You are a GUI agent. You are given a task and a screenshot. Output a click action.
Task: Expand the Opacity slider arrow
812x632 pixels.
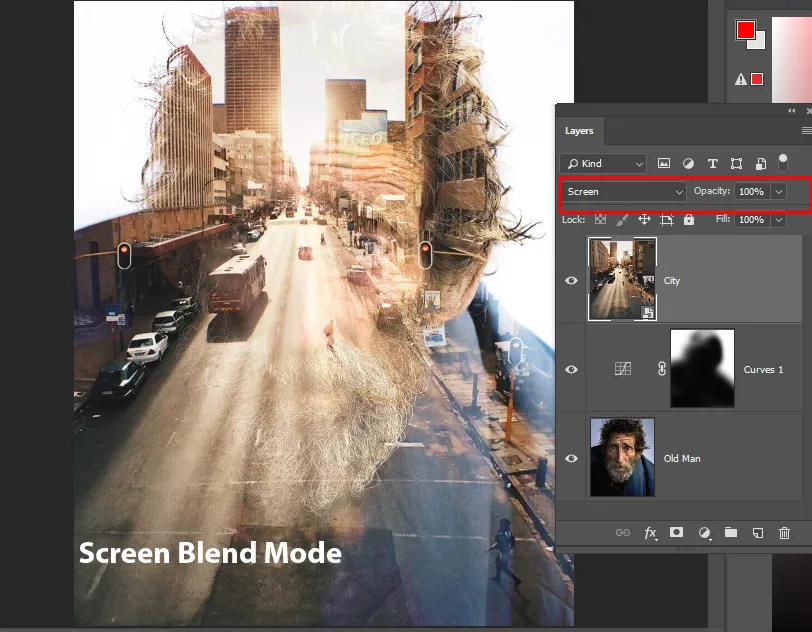tap(779, 192)
